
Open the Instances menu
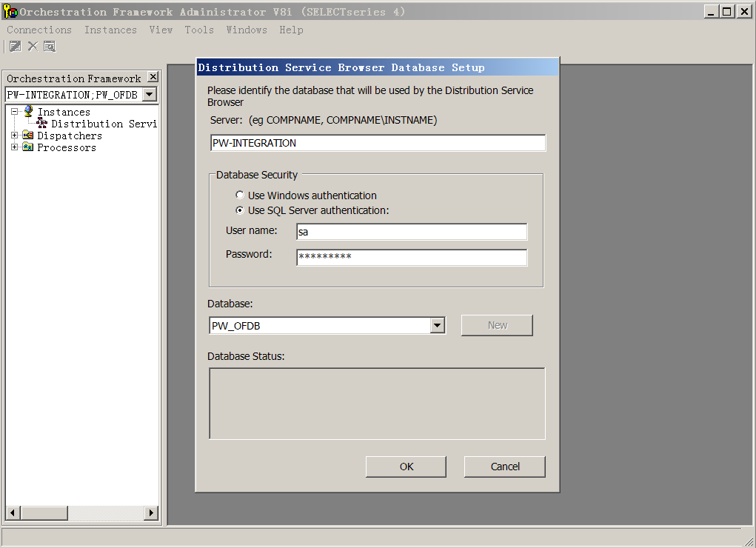(x=110, y=30)
